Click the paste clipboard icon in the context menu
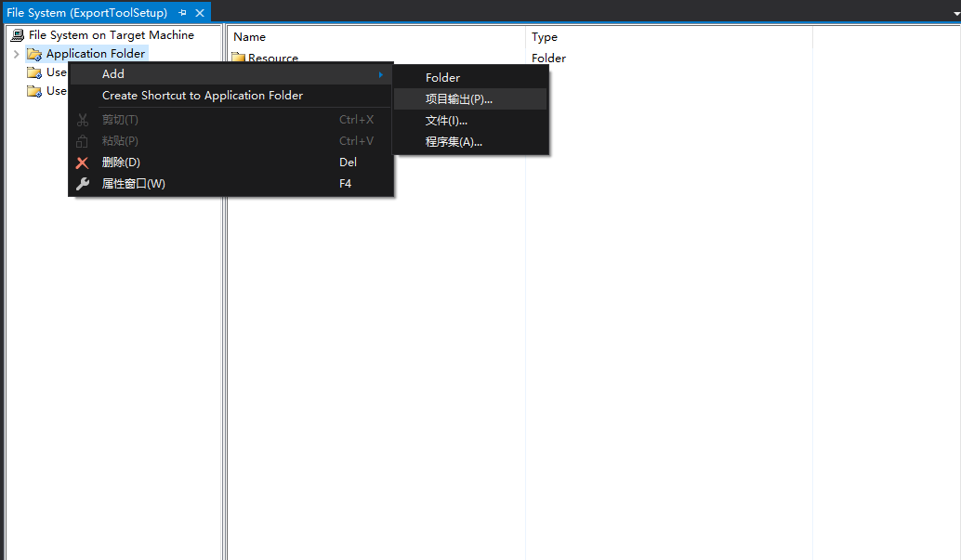This screenshot has height=560, width=961. (x=83, y=141)
